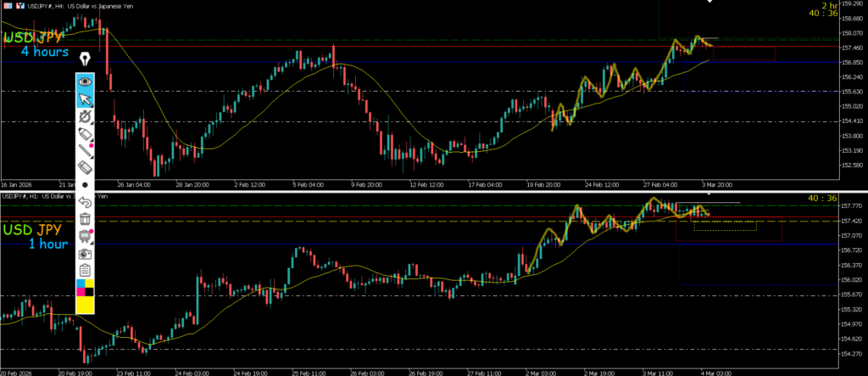Screen dimensions: 868x376
Task: Undo last drawing with the curved arrow
Action: click(85, 201)
